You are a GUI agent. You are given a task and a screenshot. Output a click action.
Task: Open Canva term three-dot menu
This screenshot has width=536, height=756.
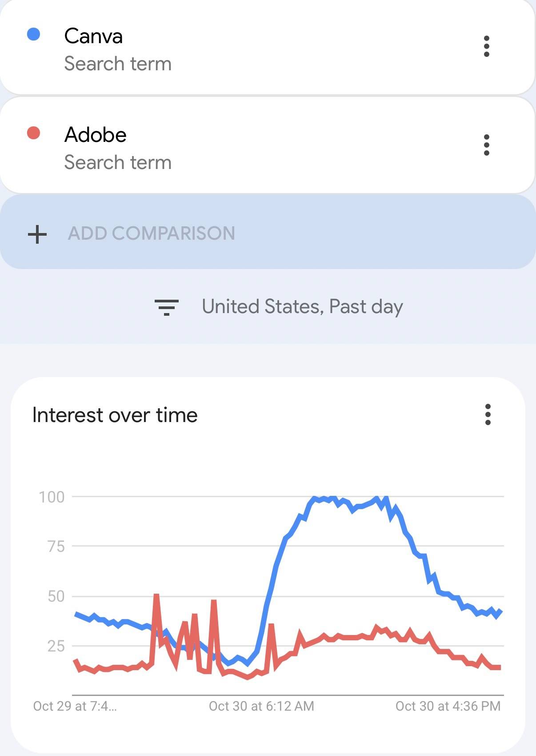point(486,46)
